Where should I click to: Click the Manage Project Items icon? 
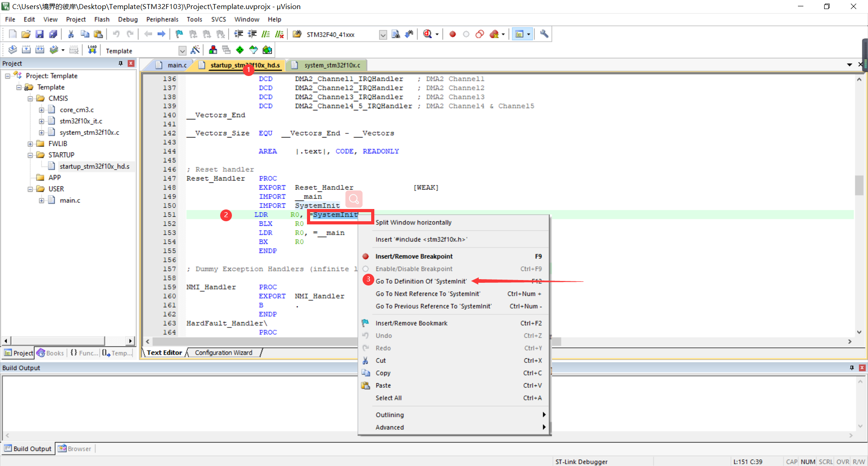point(213,50)
